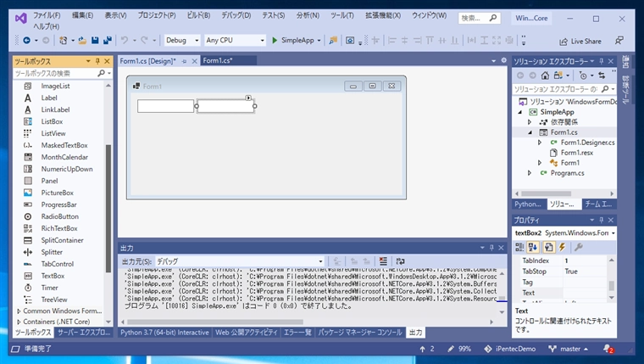Click the Text property value field
Screen dimensions: 644x364
tap(585, 293)
